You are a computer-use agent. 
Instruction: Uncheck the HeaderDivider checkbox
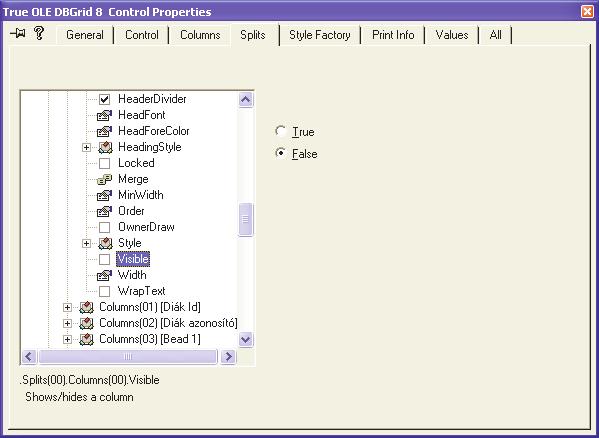(x=104, y=99)
